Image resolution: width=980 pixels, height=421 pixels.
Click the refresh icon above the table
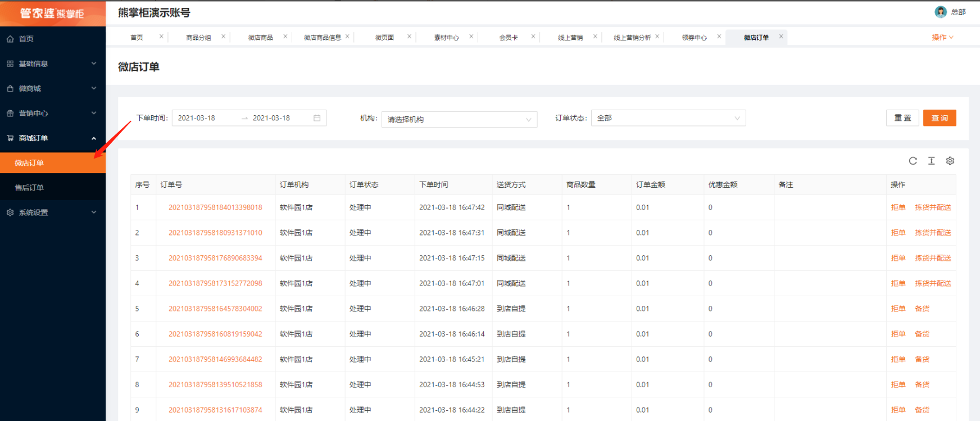[x=913, y=161]
